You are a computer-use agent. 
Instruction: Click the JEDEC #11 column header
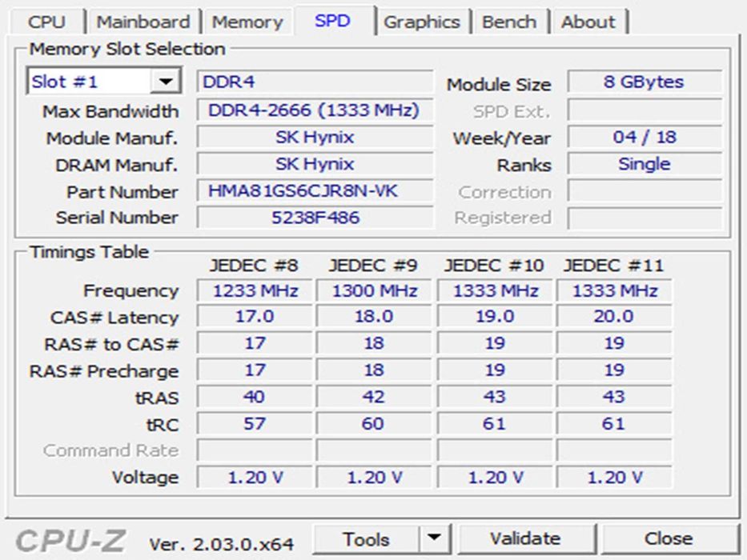(613, 266)
